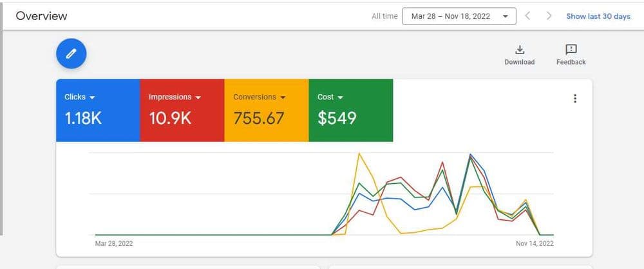Image resolution: width=644 pixels, height=269 pixels.
Task: Click the Overview page title
Action: [x=41, y=16]
